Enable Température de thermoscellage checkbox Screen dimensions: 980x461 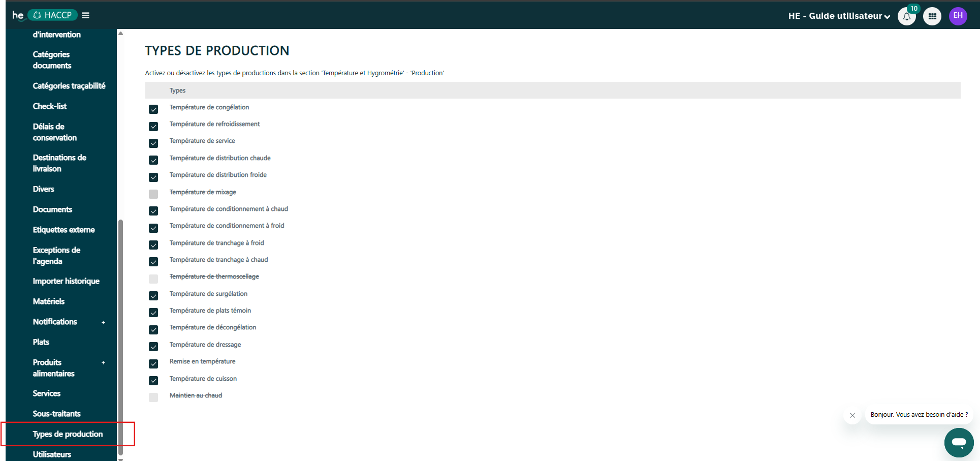(x=153, y=279)
